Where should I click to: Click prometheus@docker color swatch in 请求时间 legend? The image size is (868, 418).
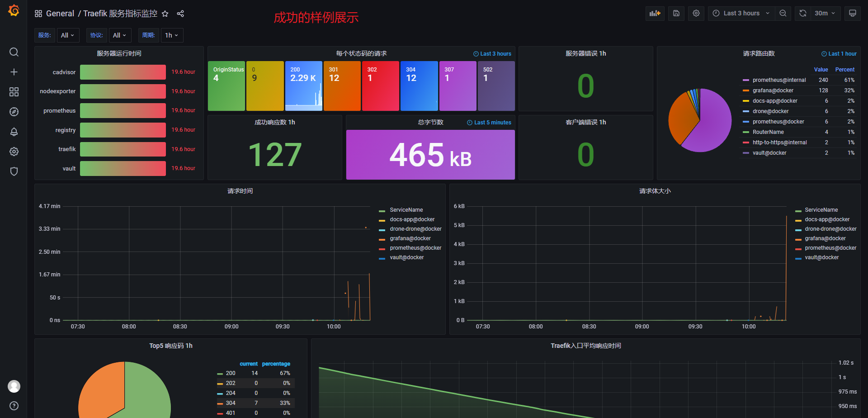coord(382,249)
